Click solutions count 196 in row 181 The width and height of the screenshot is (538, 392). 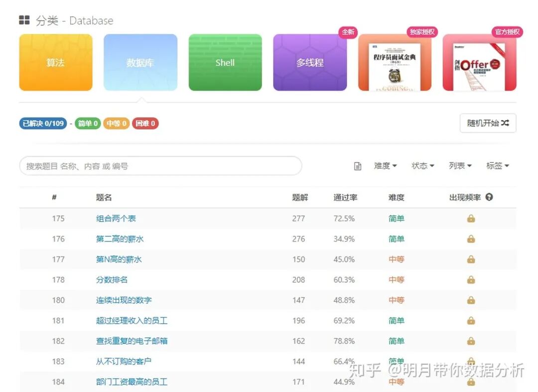click(x=298, y=321)
